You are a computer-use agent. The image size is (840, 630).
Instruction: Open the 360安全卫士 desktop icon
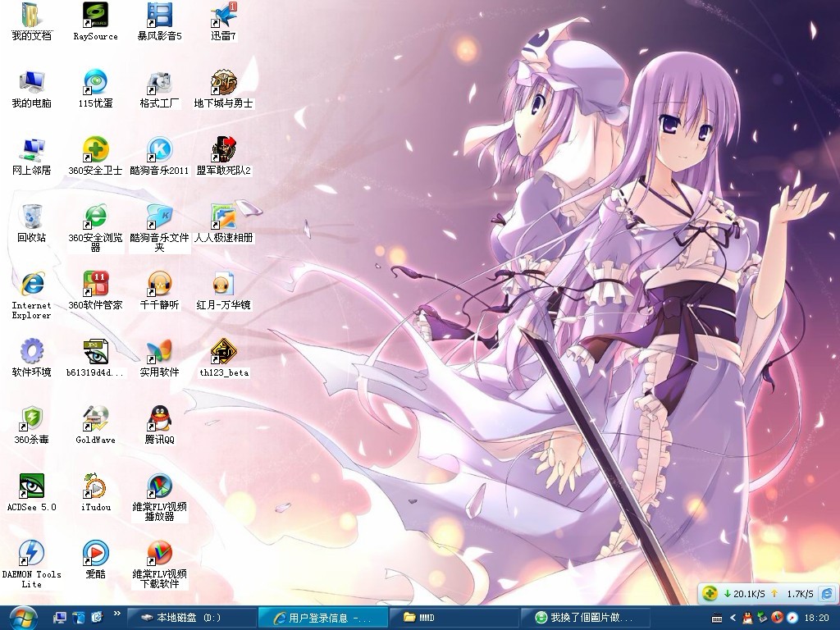pyautogui.click(x=95, y=150)
